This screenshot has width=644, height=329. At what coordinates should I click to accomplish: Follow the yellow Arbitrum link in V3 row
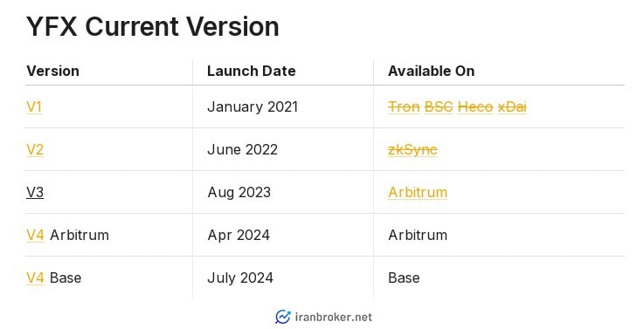point(418,192)
